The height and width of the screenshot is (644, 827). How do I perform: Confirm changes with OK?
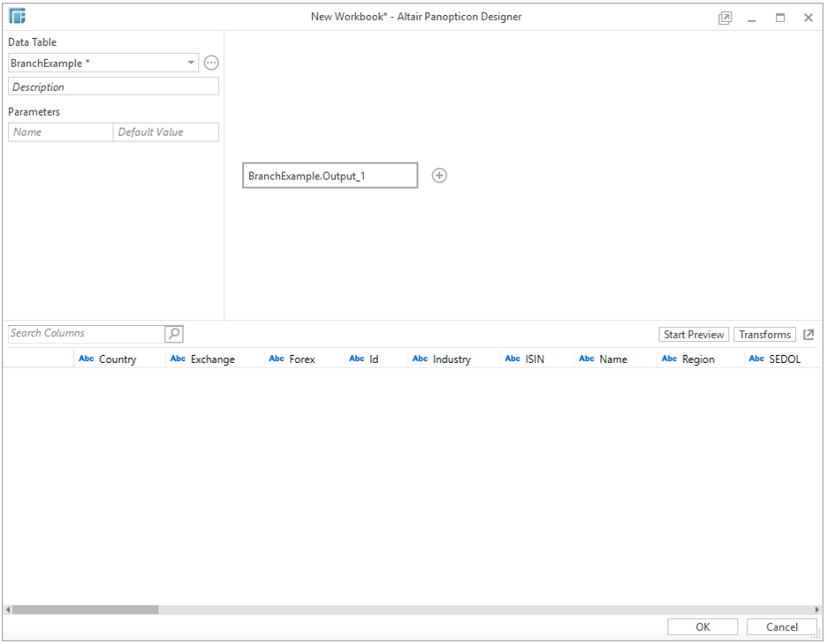[702, 626]
